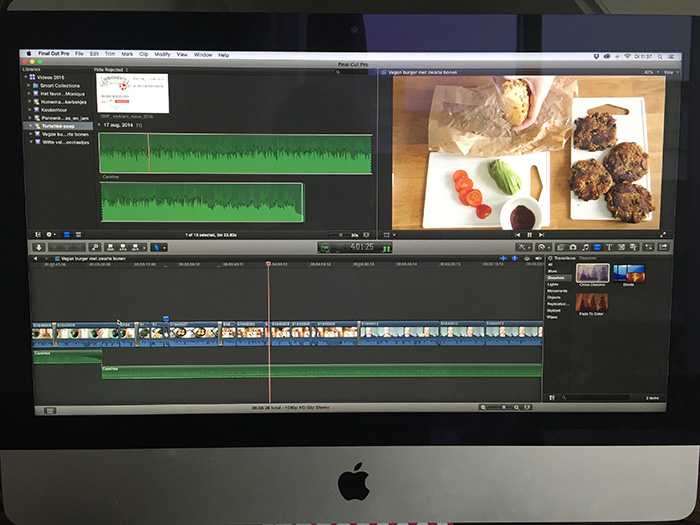Select the Fade To Color transition thumbnail

pos(592,302)
